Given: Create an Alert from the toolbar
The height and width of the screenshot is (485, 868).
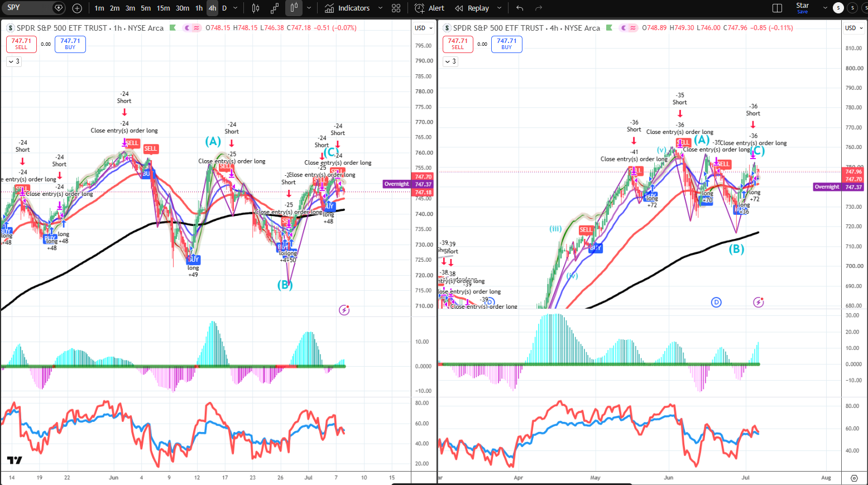Looking at the screenshot, I should coord(430,8).
